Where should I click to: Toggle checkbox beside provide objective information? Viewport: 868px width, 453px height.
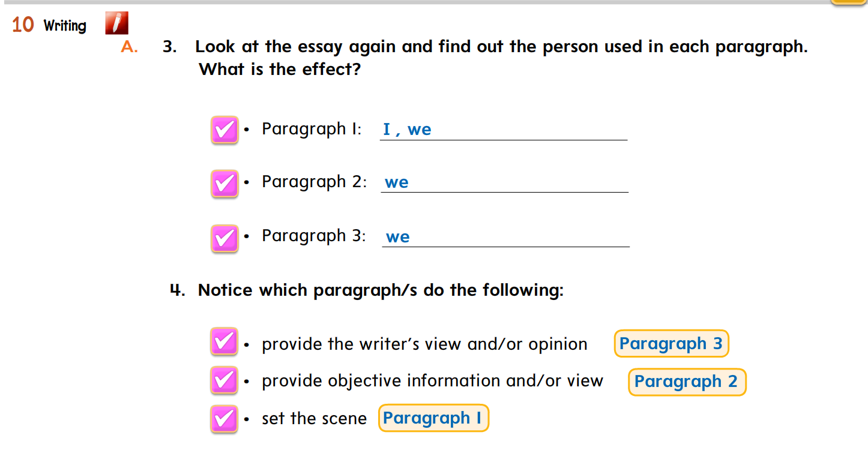pos(225,380)
